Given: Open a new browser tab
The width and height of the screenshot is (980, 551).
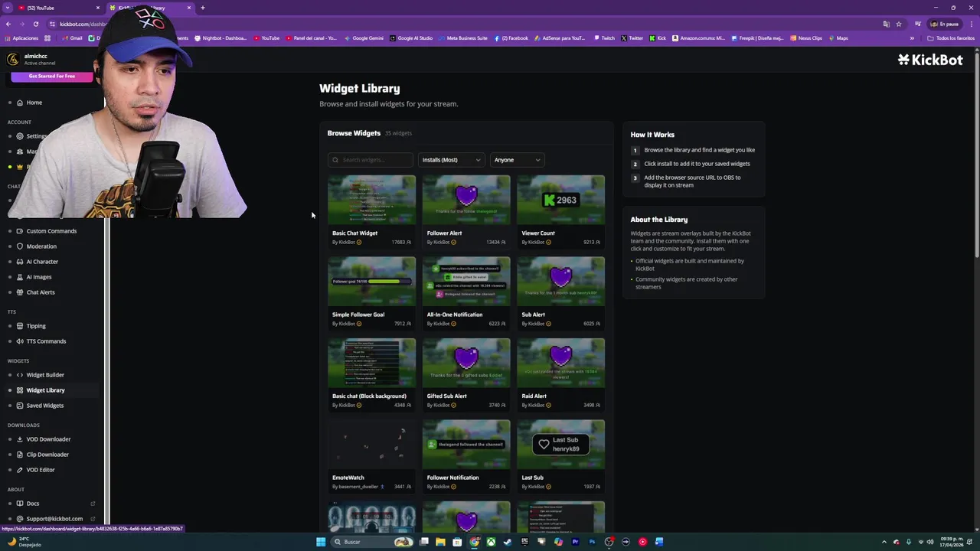Looking at the screenshot, I should coord(203,8).
